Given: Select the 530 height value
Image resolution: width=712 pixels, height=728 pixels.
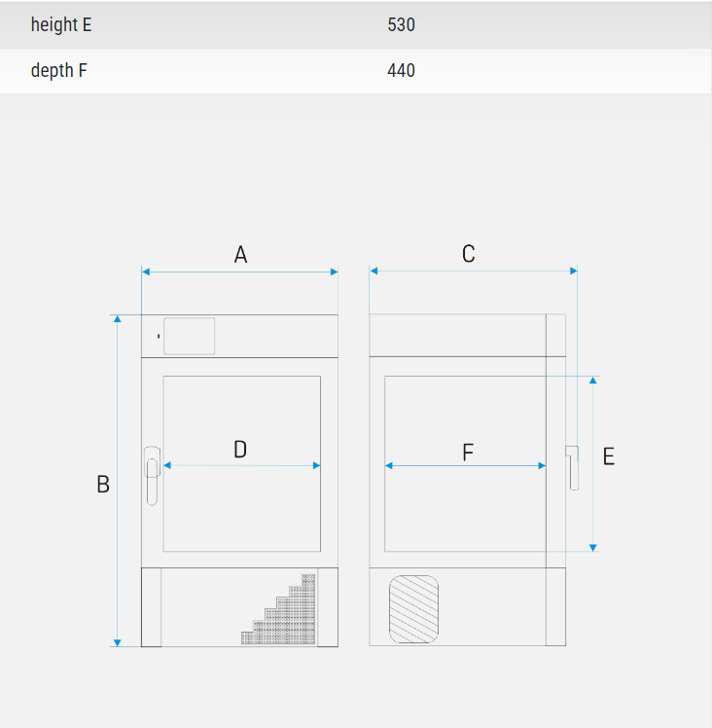Looking at the screenshot, I should tap(401, 24).
